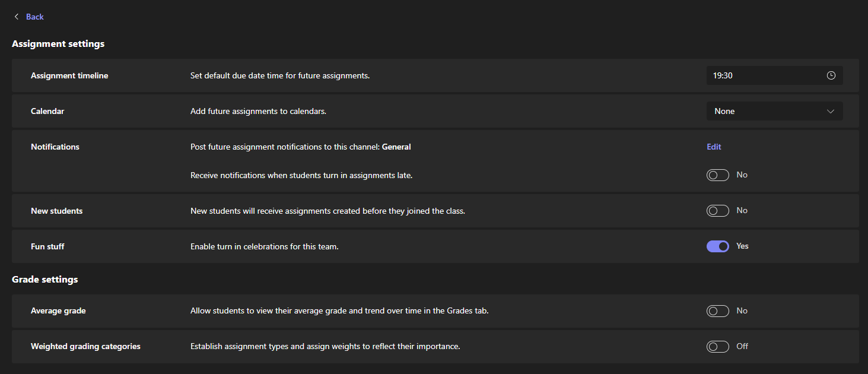The width and height of the screenshot is (868, 374).
Task: Click the Calendar dropdown chevron
Action: pos(831,111)
